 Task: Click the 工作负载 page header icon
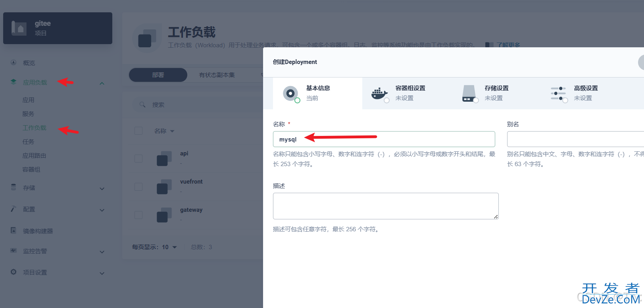147,38
